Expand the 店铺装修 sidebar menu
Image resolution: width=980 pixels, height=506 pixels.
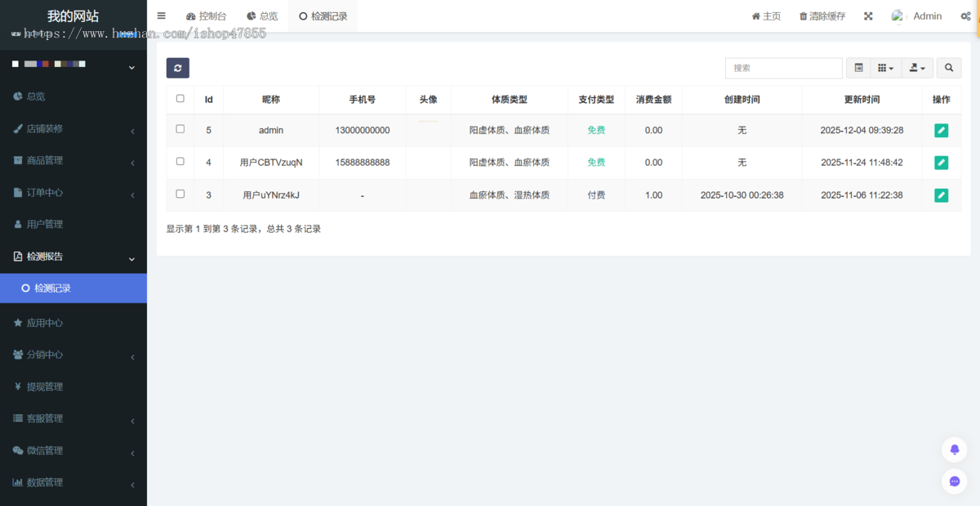pyautogui.click(x=73, y=129)
